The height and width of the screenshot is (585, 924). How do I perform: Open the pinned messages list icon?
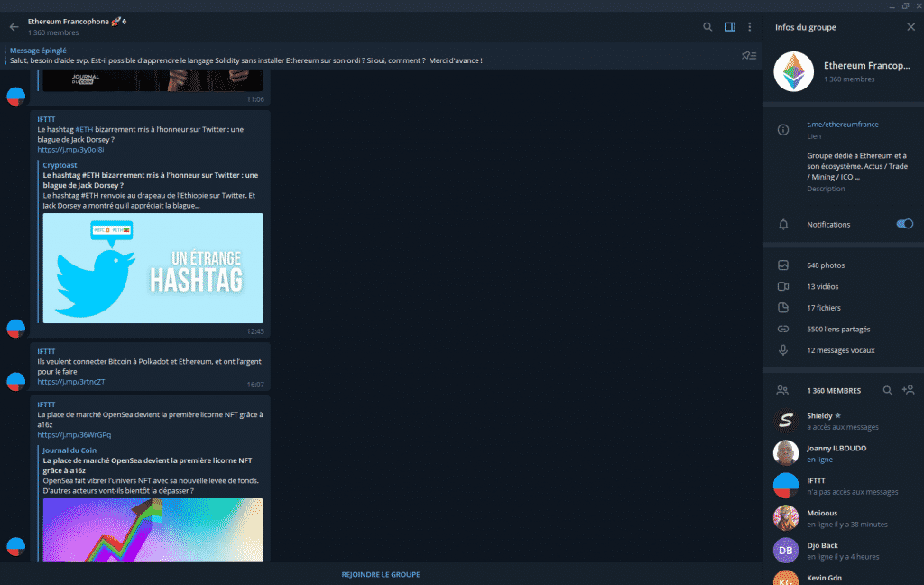tap(748, 56)
